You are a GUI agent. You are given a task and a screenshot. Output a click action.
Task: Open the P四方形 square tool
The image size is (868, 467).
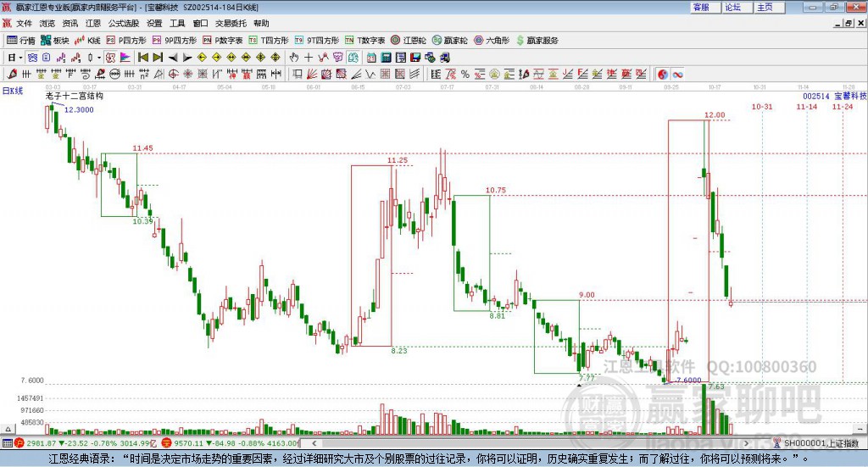point(126,40)
